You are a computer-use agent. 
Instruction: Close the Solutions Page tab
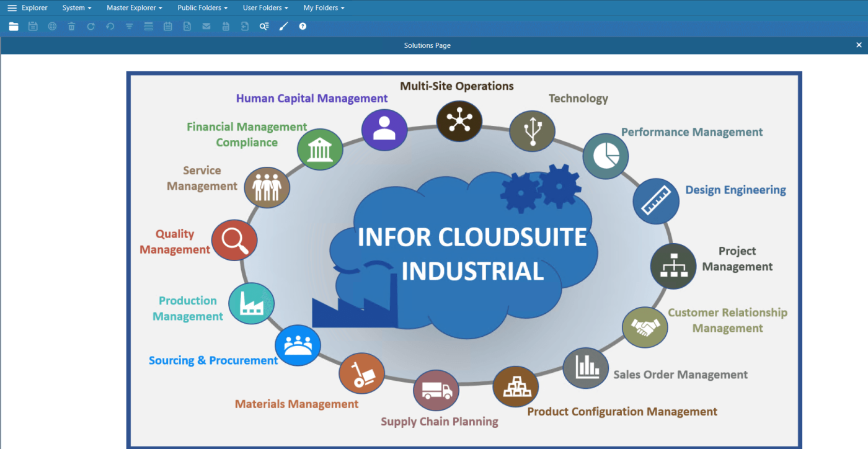[x=859, y=45]
